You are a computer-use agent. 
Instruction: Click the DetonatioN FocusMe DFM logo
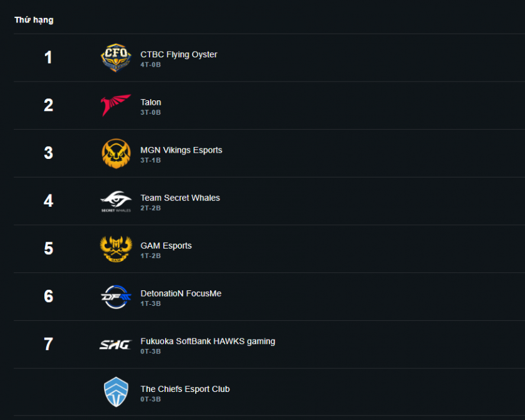(116, 297)
